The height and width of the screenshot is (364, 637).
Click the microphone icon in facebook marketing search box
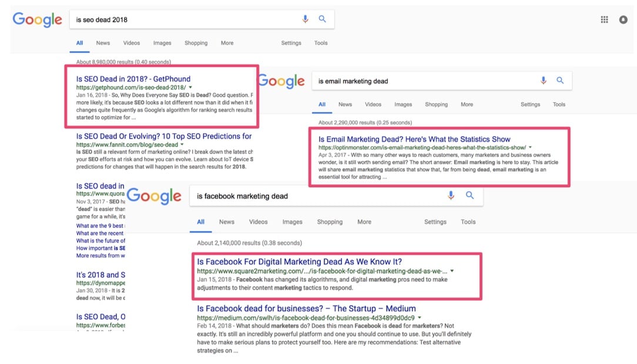pos(451,195)
